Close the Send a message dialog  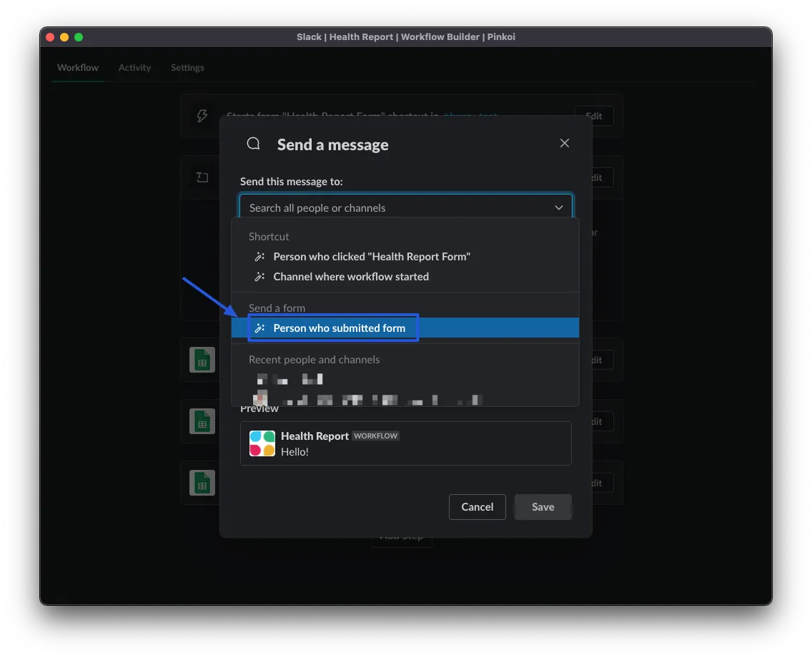tap(565, 143)
